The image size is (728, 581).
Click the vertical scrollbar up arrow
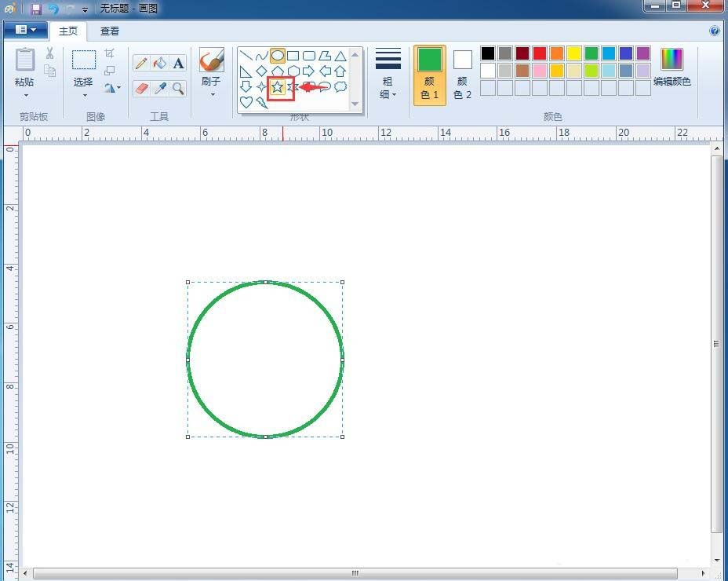[716, 148]
